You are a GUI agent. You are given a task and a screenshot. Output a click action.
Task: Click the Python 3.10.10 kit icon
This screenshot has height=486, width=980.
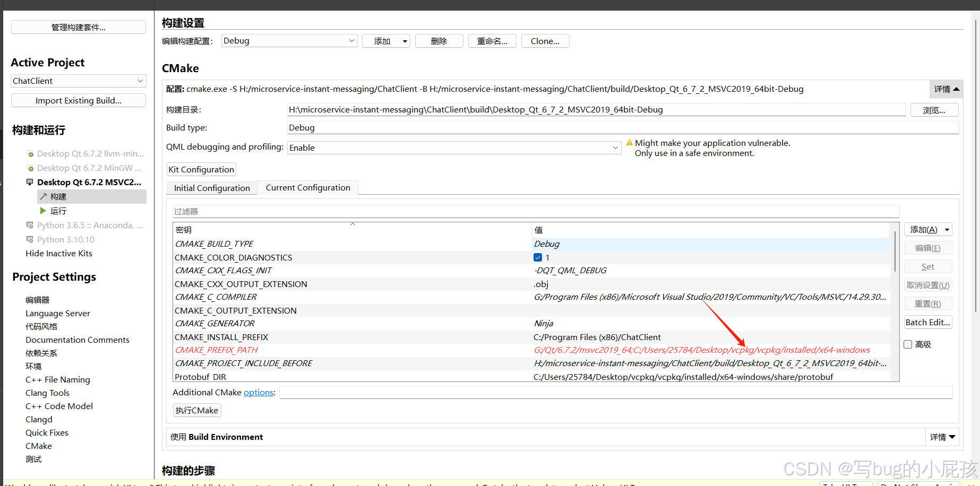tap(30, 239)
